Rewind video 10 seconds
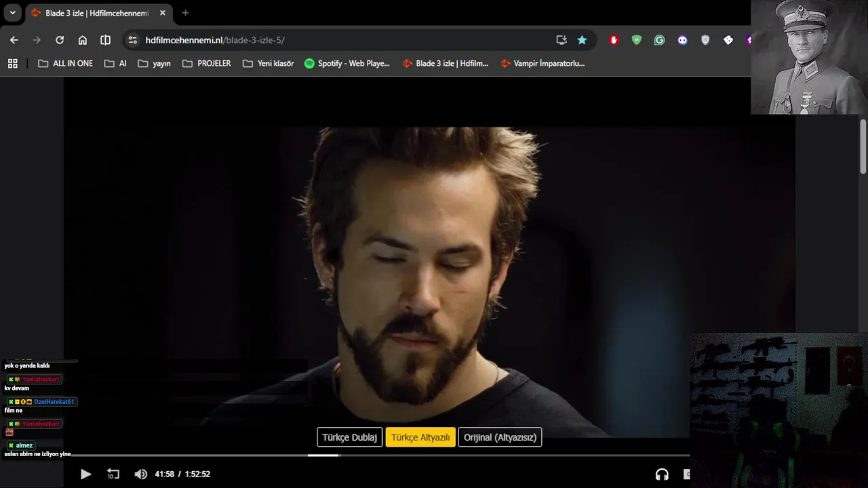Screen dimensions: 868x488 113,474
